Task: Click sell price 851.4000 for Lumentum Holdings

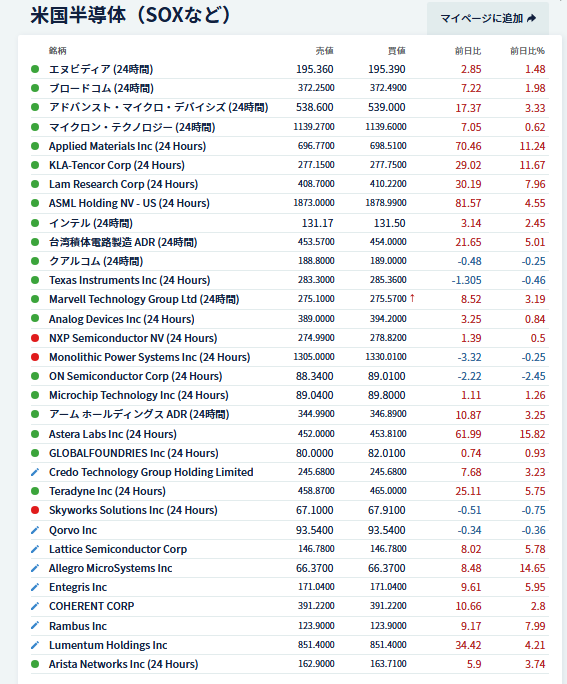Action: tap(316, 645)
